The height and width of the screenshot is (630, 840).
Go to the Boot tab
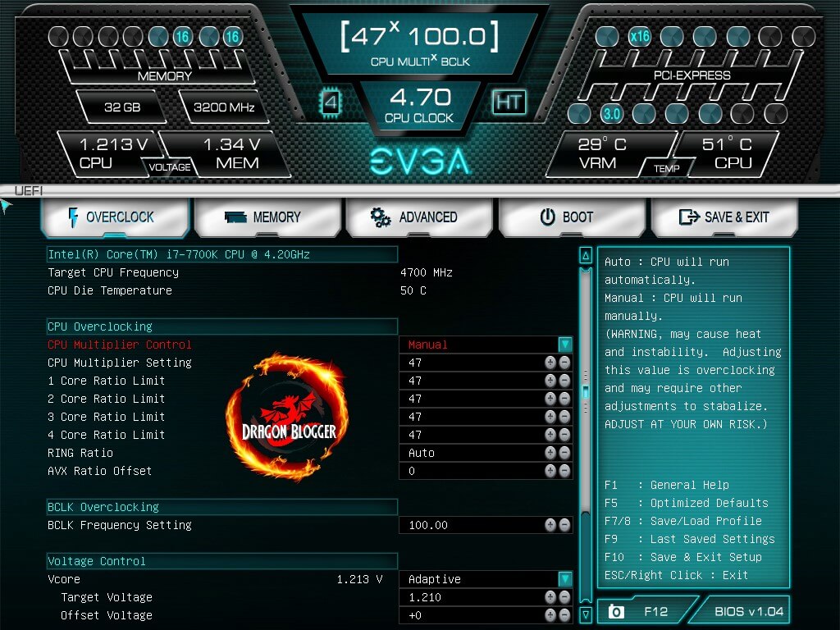click(x=566, y=217)
